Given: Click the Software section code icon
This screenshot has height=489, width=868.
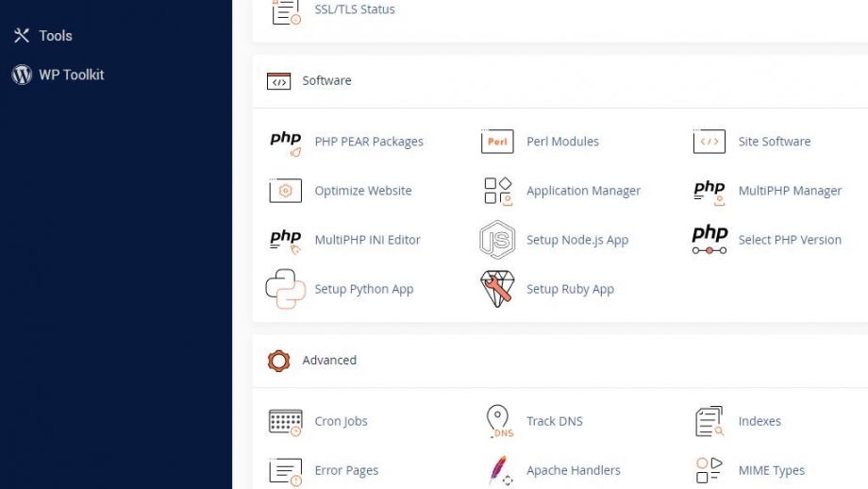Looking at the screenshot, I should 278,81.
